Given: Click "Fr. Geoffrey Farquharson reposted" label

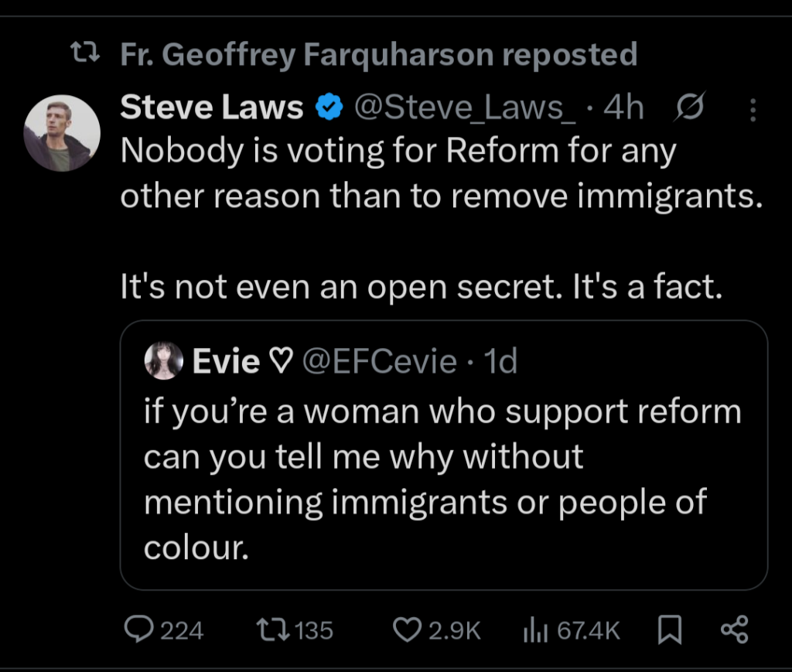Looking at the screenshot, I should coord(379,54).
